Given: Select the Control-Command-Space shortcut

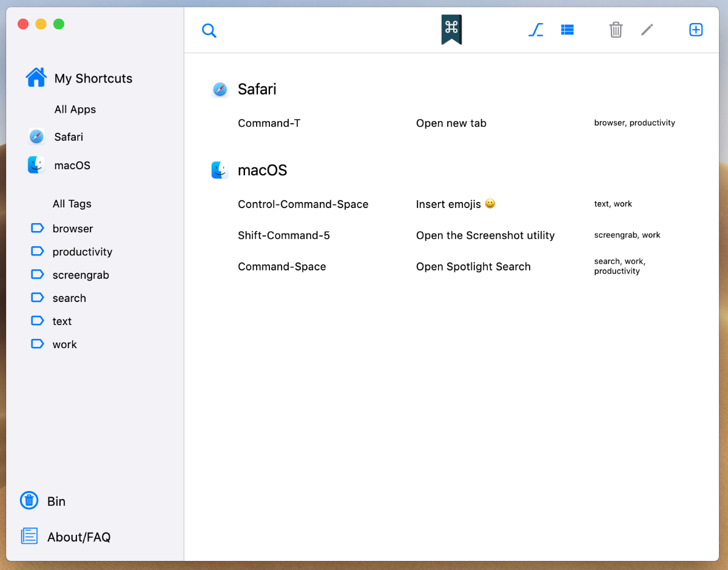Looking at the screenshot, I should tap(303, 204).
